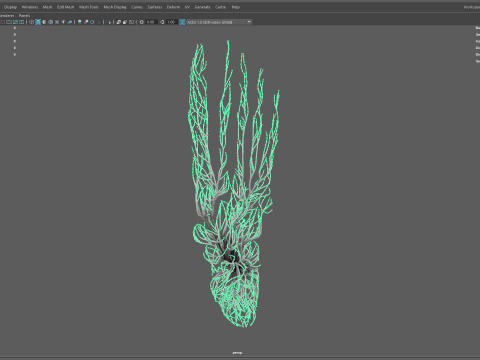Image resolution: width=480 pixels, height=360 pixels.
Task: Click the X-Ray Joints icon
Action: coord(131,22)
